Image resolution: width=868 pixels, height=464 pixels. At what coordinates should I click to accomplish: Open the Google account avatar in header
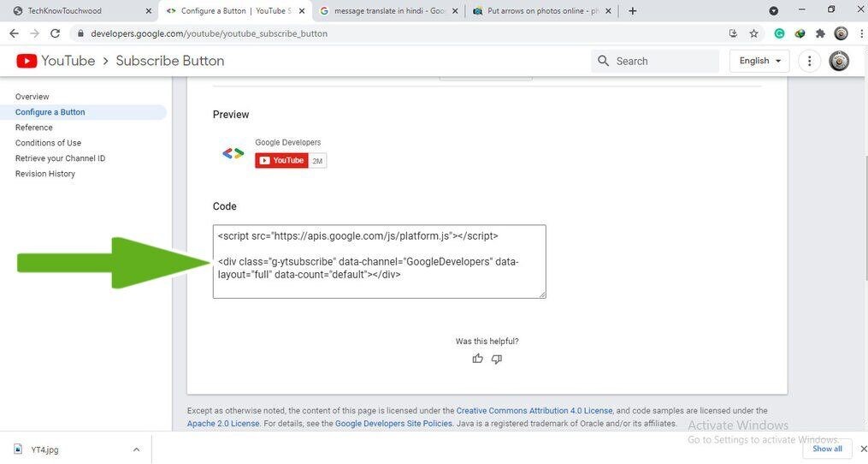[839, 61]
